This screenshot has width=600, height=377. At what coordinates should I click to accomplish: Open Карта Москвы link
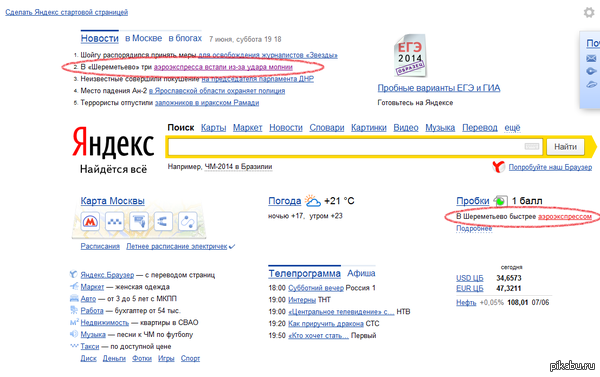click(112, 201)
